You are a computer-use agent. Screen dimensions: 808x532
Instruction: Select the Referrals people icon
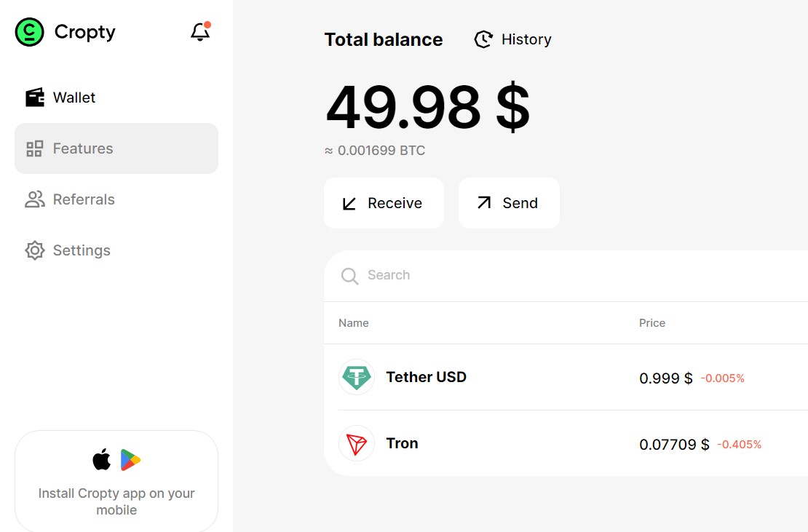pyautogui.click(x=34, y=199)
